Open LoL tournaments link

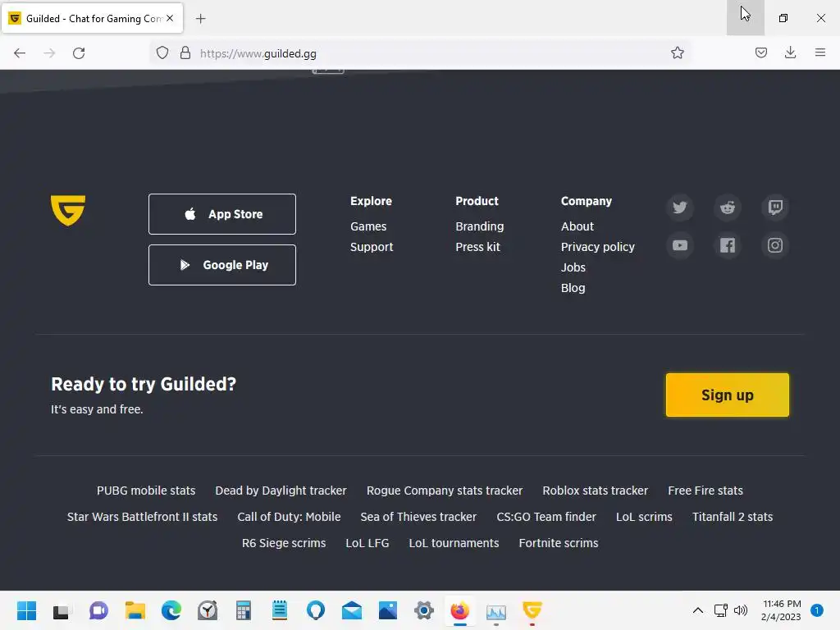coord(454,543)
